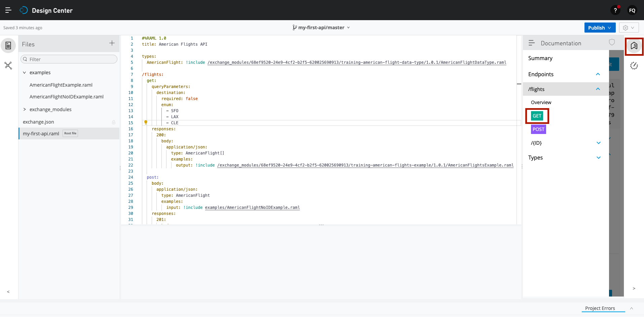
Task: Click the '- LAX' enum value
Action: 172,117
